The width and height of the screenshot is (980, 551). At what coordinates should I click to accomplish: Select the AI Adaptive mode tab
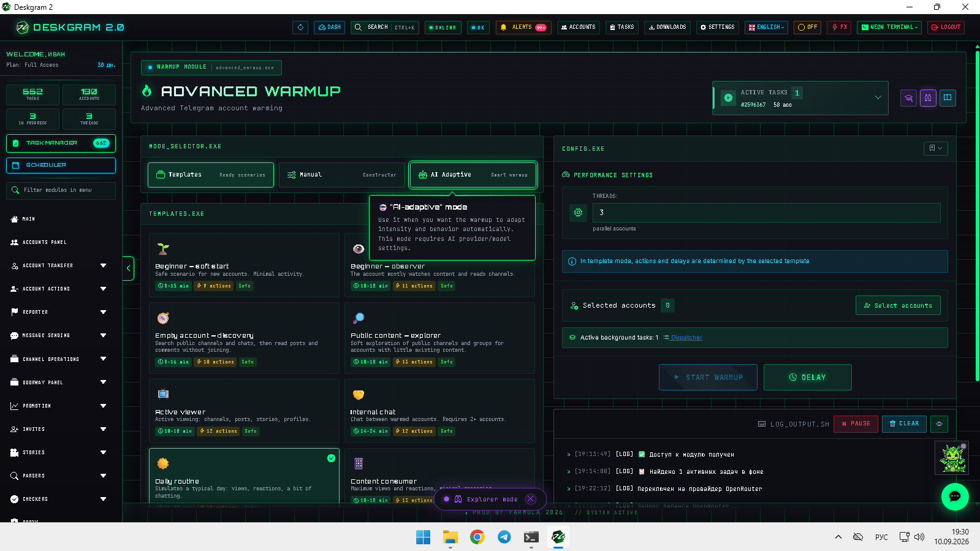pos(473,175)
